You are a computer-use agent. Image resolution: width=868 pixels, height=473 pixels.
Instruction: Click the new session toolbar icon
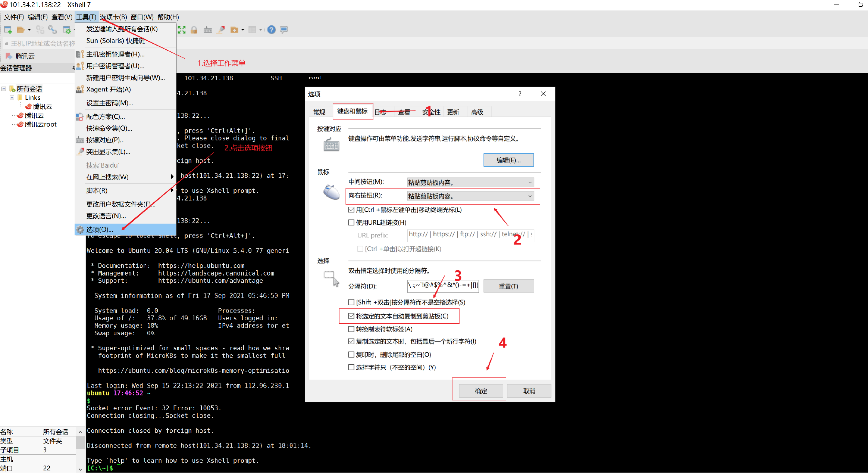point(8,30)
